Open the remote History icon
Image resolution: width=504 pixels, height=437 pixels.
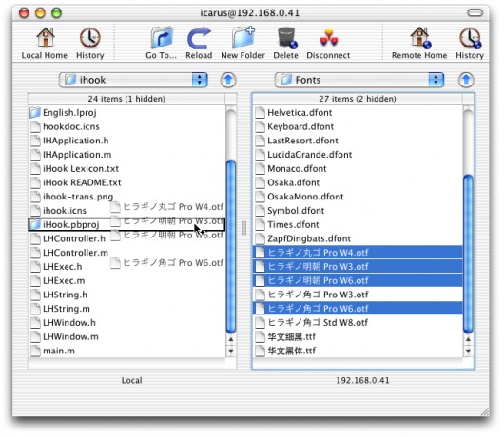[470, 43]
